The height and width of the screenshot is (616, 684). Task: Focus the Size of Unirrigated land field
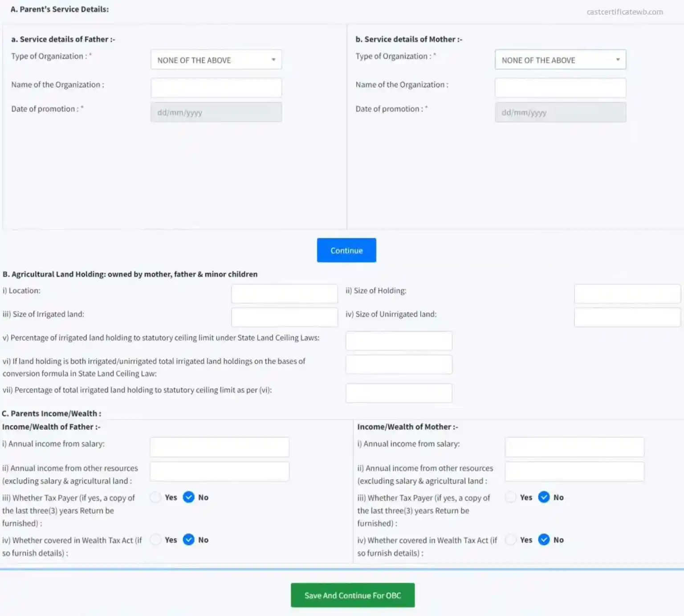[x=627, y=317]
